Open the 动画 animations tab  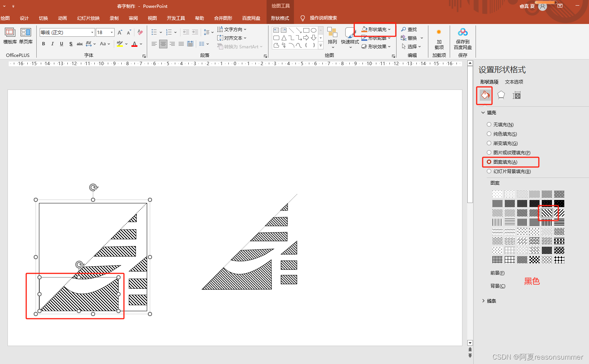click(63, 18)
